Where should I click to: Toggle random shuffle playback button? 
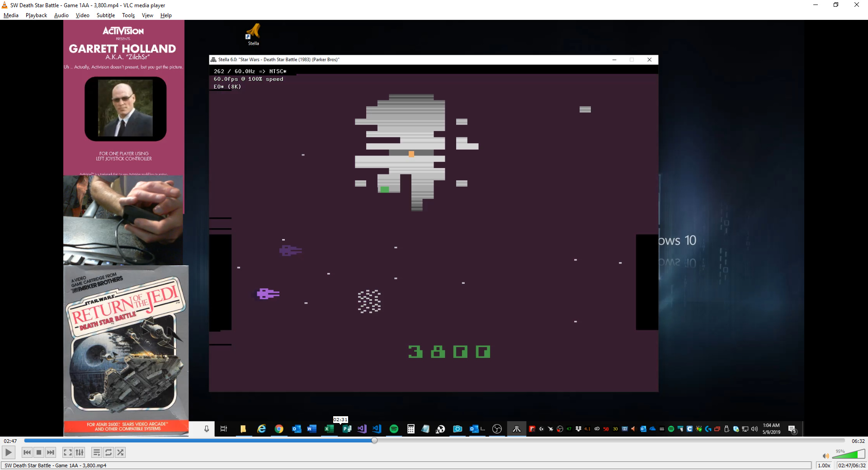click(120, 452)
